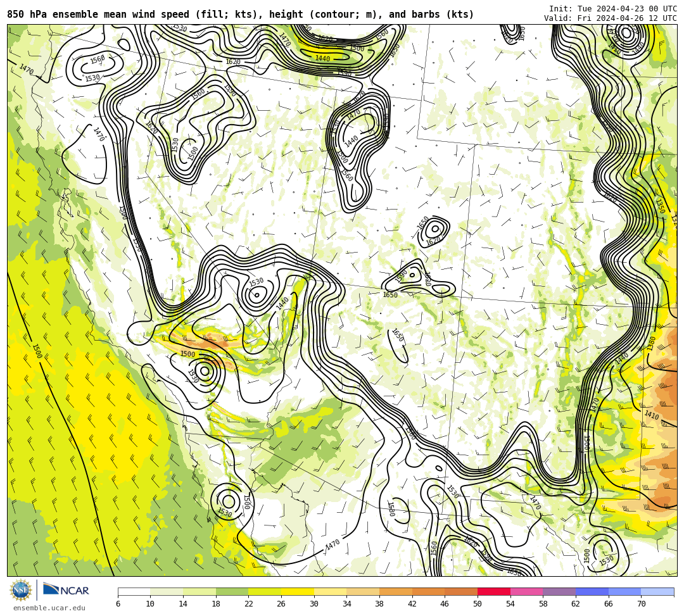Click the colorbar tick label '62'
The height and width of the screenshot is (616, 684).
tap(575, 604)
